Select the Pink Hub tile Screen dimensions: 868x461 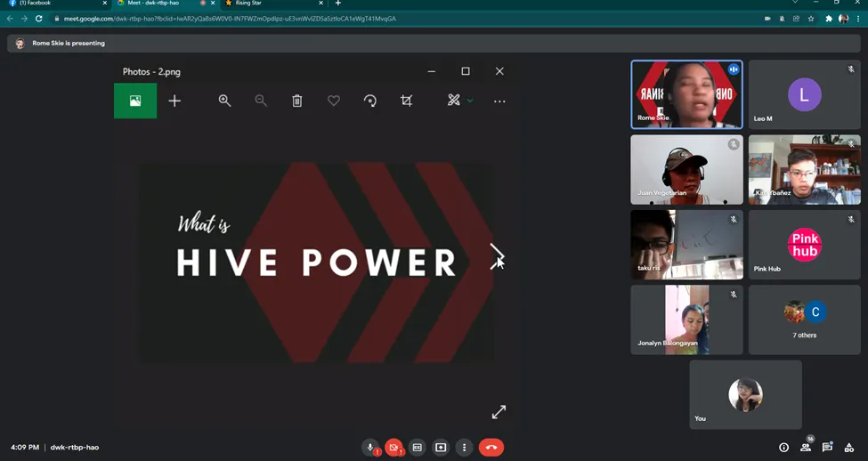pyautogui.click(x=804, y=245)
